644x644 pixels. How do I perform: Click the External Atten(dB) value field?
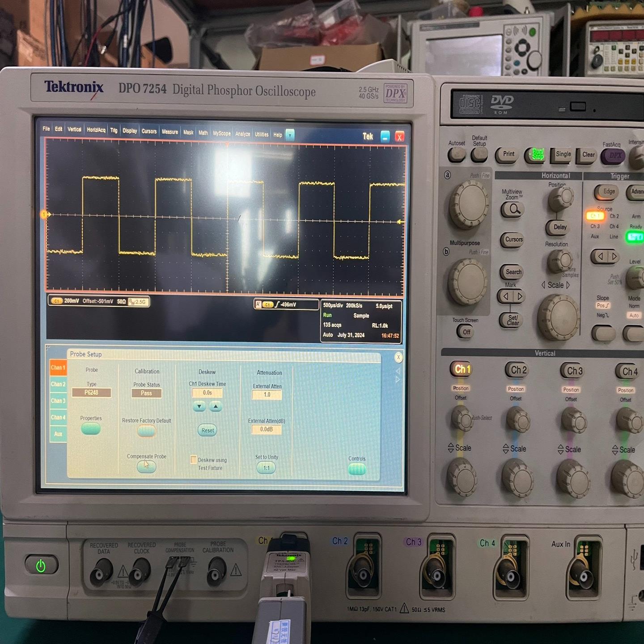point(267,429)
